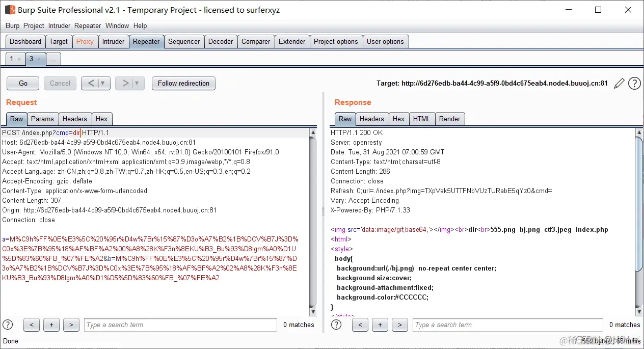Screen dimensions: 644x349
Task: Open the Project options tab
Action: click(336, 42)
